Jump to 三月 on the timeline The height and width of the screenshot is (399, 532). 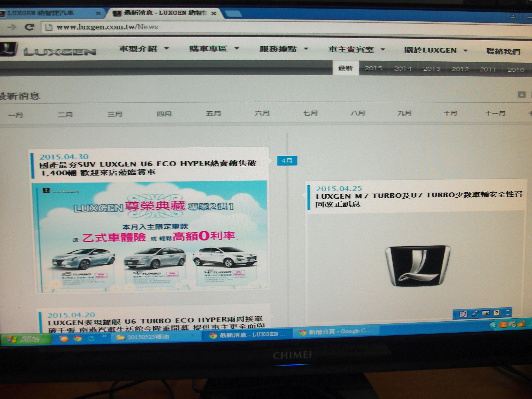coord(115,114)
